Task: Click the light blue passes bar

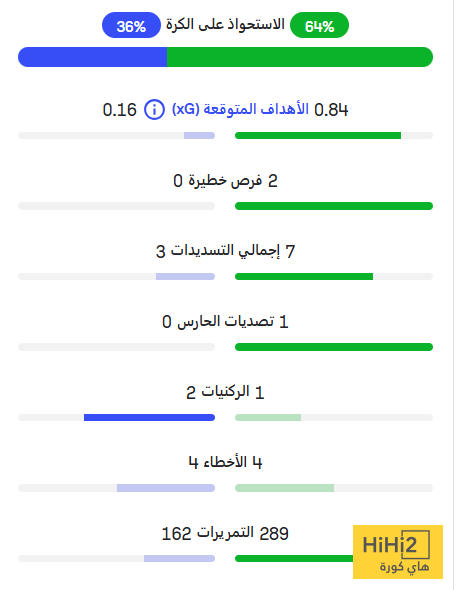Action: 179,558
